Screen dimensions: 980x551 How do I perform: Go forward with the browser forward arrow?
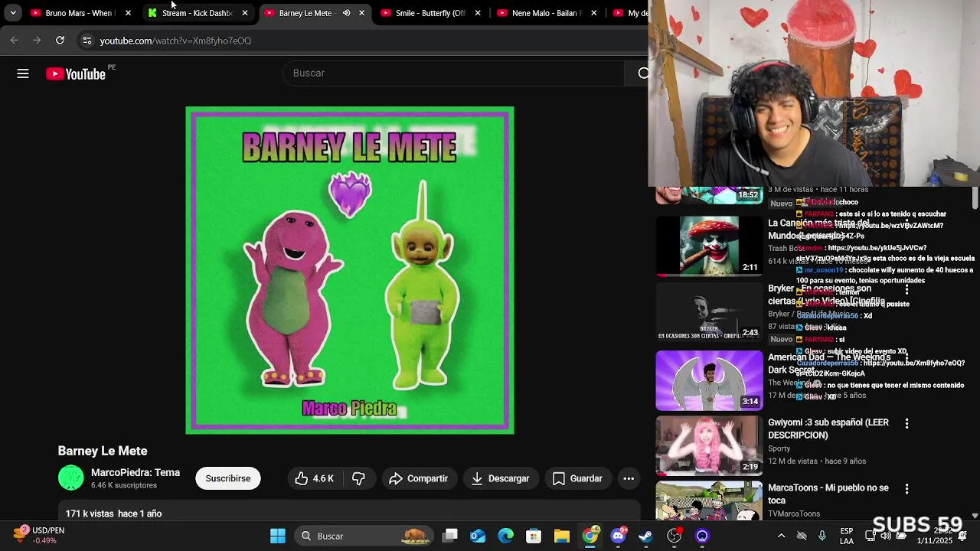tap(37, 41)
